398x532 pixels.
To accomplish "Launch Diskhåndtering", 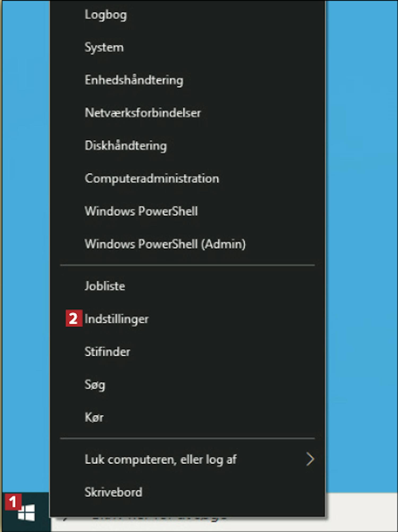I will click(126, 146).
